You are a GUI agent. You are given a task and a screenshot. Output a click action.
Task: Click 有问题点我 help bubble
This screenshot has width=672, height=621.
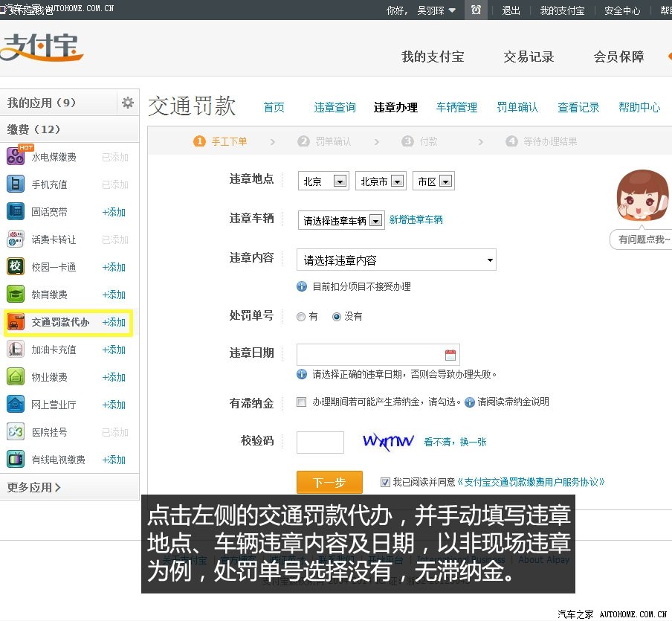tap(642, 239)
